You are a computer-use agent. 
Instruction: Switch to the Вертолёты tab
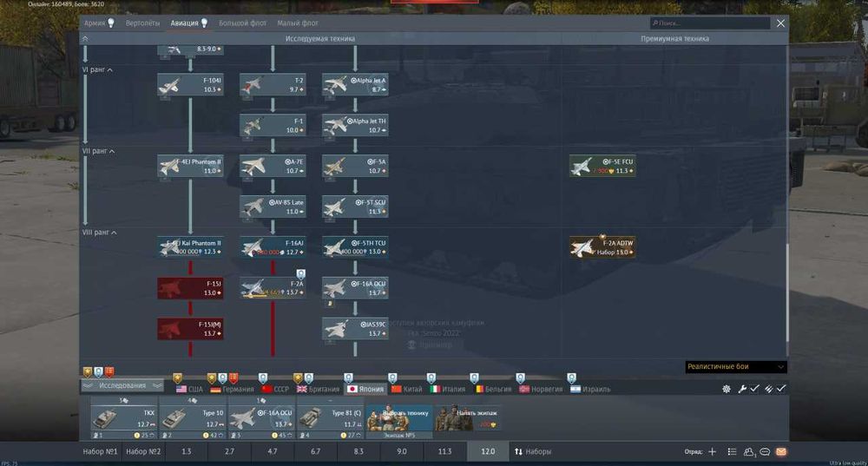tap(142, 23)
